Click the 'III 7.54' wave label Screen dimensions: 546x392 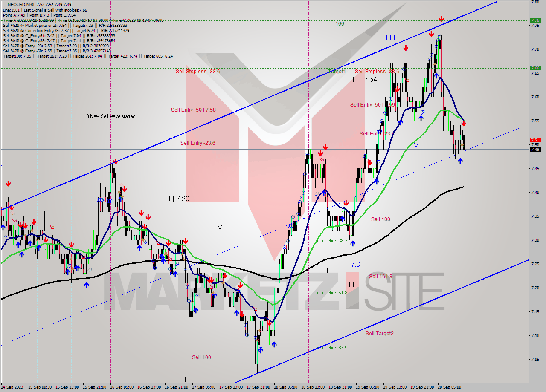tap(365, 79)
